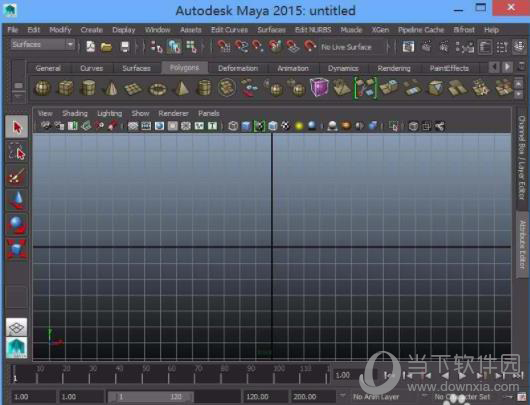Open the Attribute Editor side tab
The height and width of the screenshot is (405, 530).
(x=523, y=245)
